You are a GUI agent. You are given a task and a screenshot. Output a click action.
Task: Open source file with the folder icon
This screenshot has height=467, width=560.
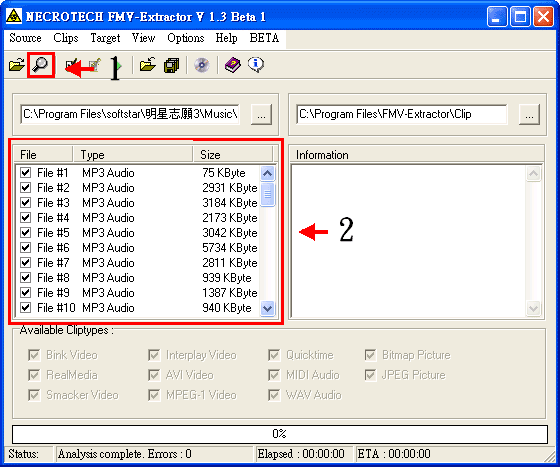tap(16, 65)
